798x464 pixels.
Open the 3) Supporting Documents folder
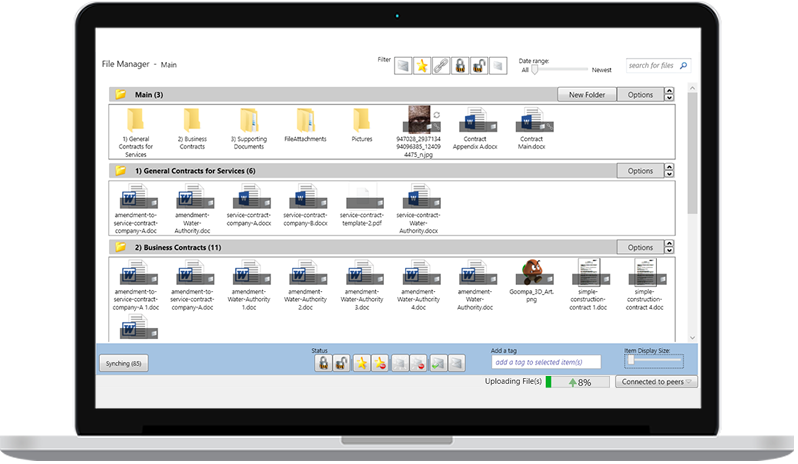[x=249, y=121]
